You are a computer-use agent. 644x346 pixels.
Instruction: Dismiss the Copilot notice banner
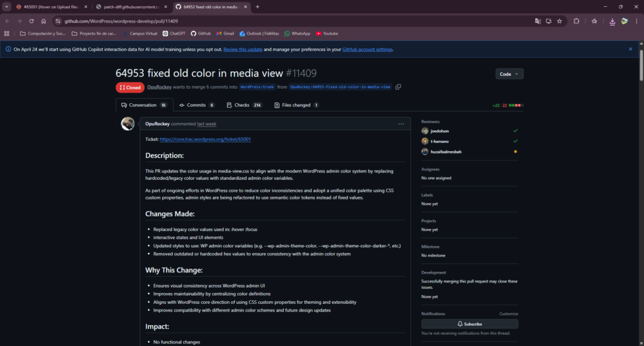tap(630, 49)
